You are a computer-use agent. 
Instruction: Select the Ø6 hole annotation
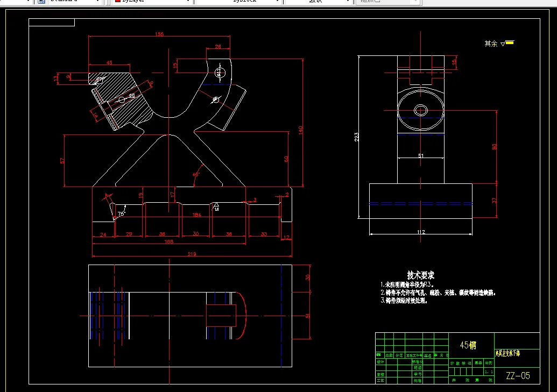(132, 96)
